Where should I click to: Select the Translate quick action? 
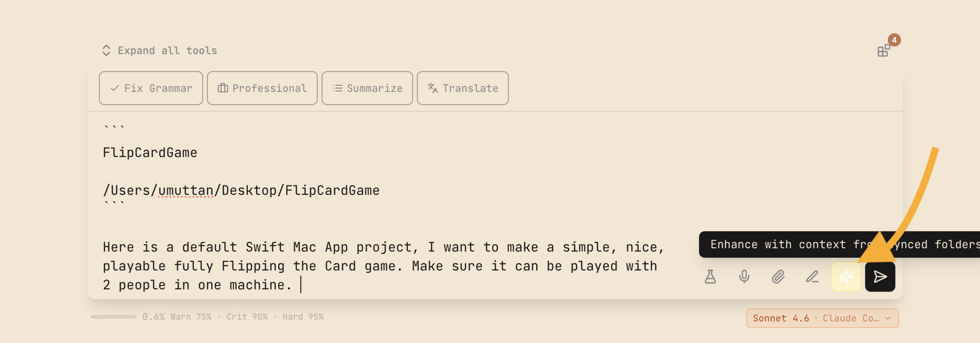pyautogui.click(x=462, y=88)
